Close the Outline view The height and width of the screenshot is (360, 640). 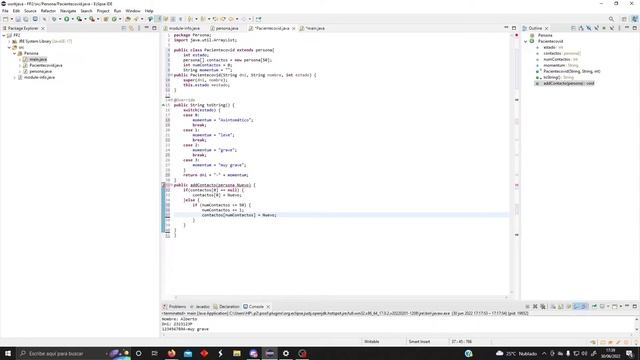pos(547,28)
